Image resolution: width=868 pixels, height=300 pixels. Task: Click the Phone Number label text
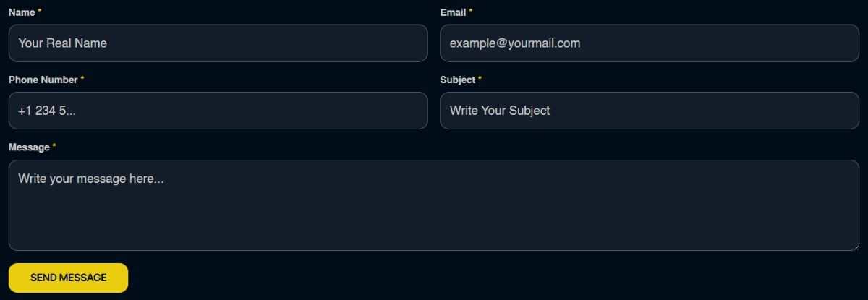[x=43, y=80]
